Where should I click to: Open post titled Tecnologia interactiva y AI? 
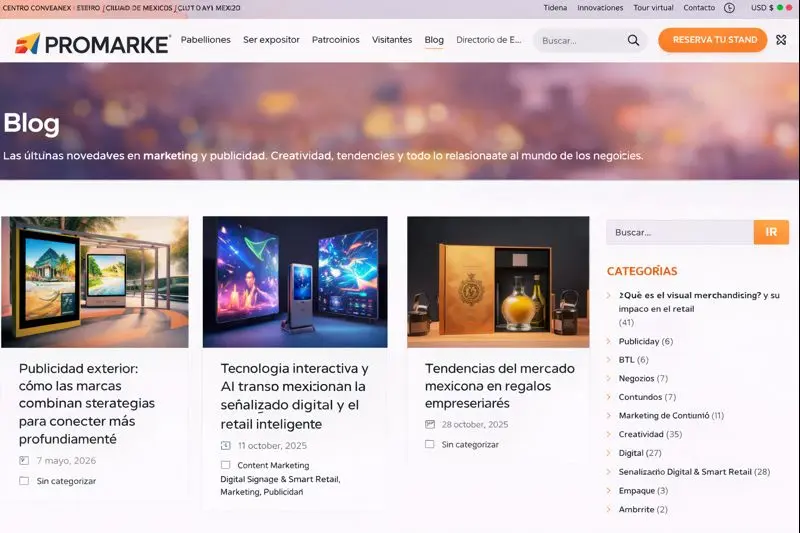pos(294,396)
